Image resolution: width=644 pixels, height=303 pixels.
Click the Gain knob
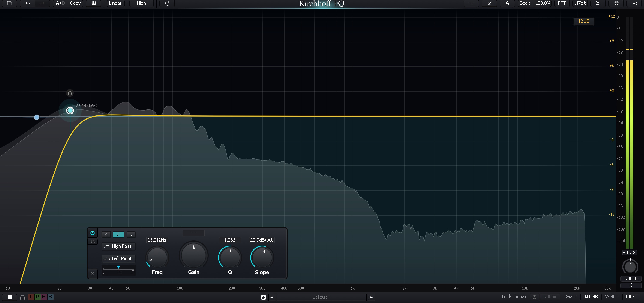(193, 255)
